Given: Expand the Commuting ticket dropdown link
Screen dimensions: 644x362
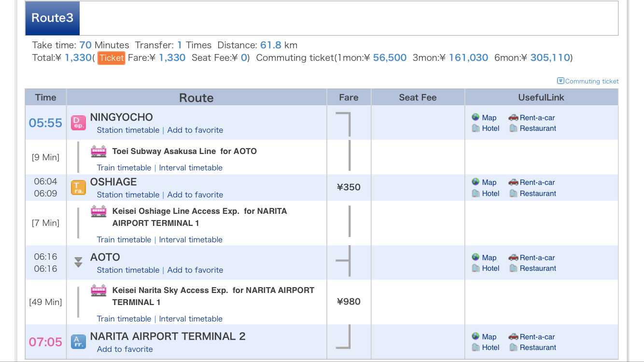Looking at the screenshot, I should point(588,81).
